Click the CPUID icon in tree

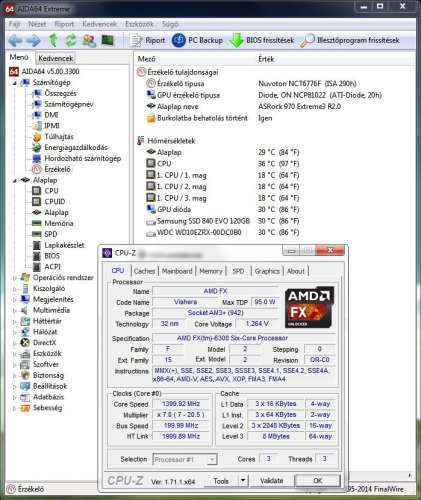tap(37, 202)
